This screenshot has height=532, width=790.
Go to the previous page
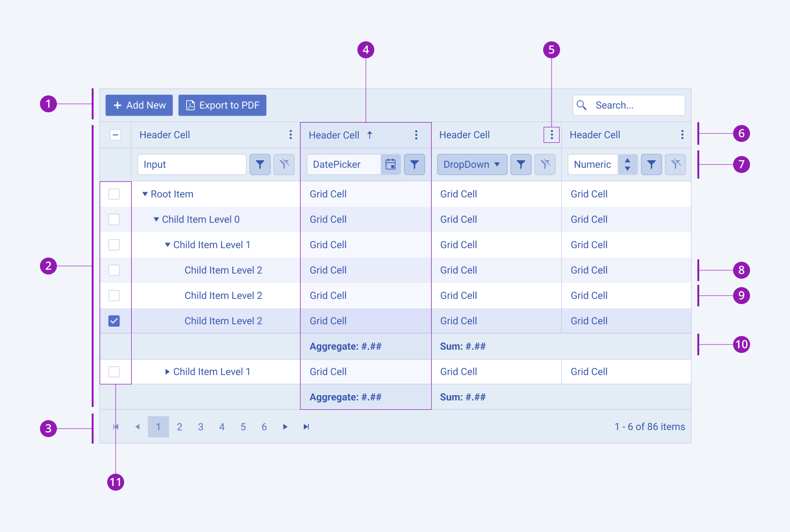(x=137, y=427)
